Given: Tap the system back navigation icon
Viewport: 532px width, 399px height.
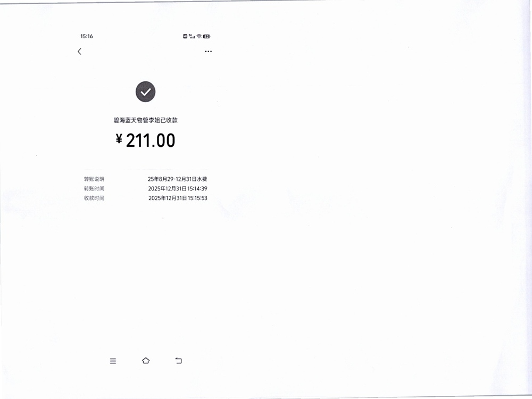Looking at the screenshot, I should [x=178, y=360].
